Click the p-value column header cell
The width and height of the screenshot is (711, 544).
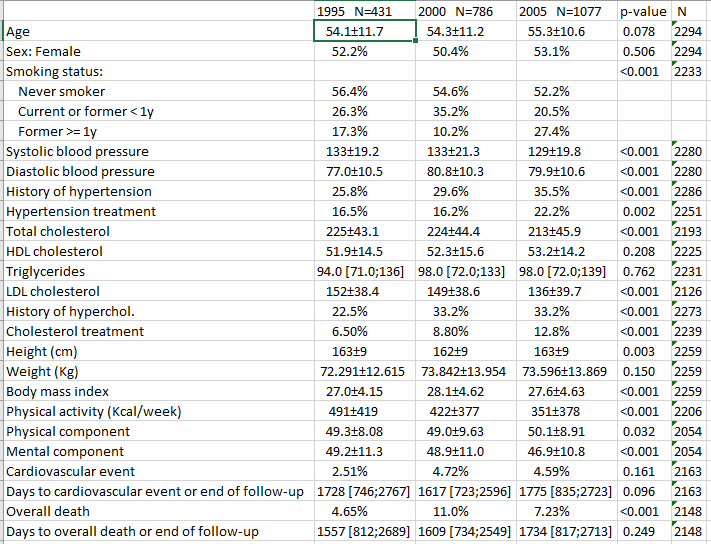[644, 11]
